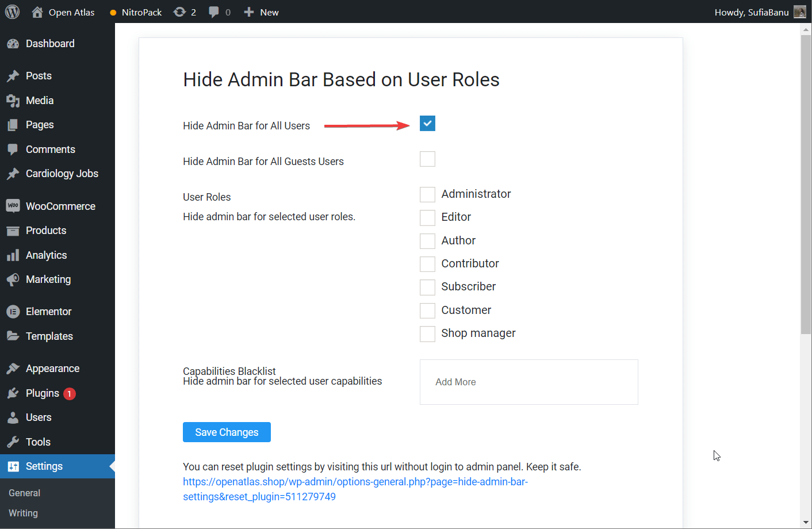
Task: Check the Administrator role checkbox
Action: point(427,194)
